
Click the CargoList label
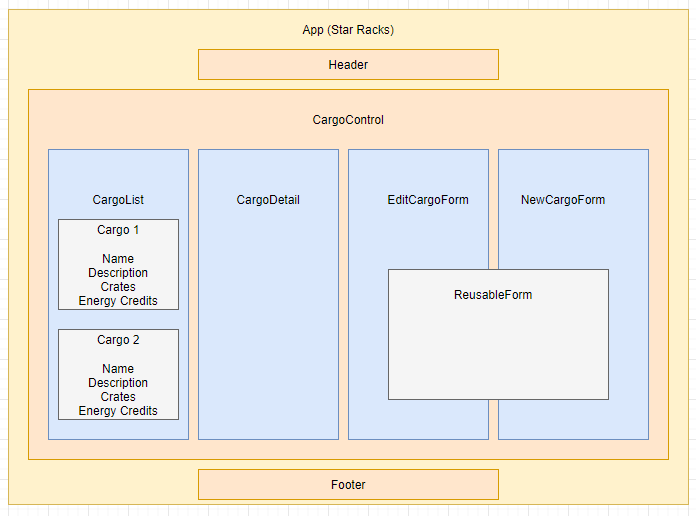[118, 200]
